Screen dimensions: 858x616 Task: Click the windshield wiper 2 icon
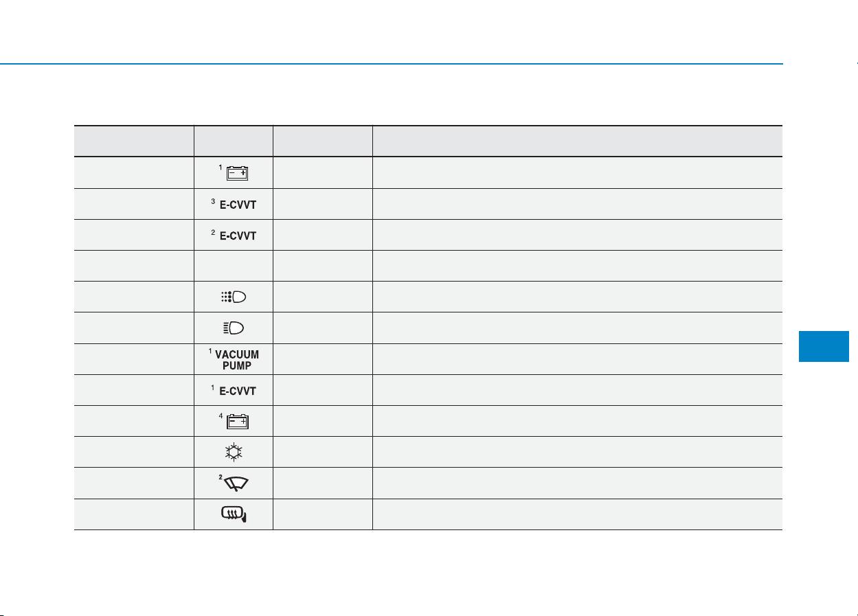234,483
